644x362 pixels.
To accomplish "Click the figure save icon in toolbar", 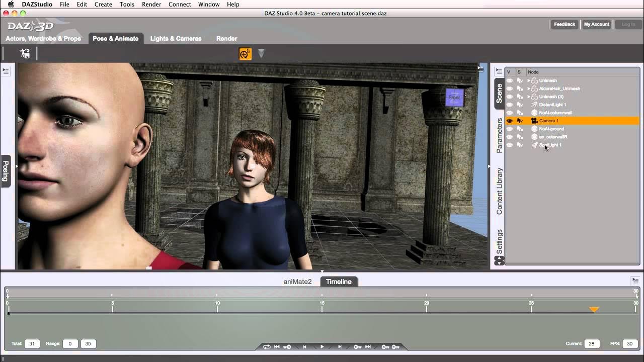I will (25, 53).
